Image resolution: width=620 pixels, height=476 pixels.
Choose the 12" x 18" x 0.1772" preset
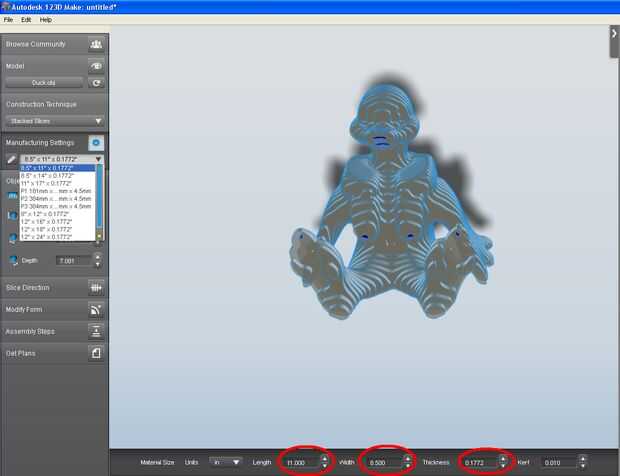[x=58, y=229]
